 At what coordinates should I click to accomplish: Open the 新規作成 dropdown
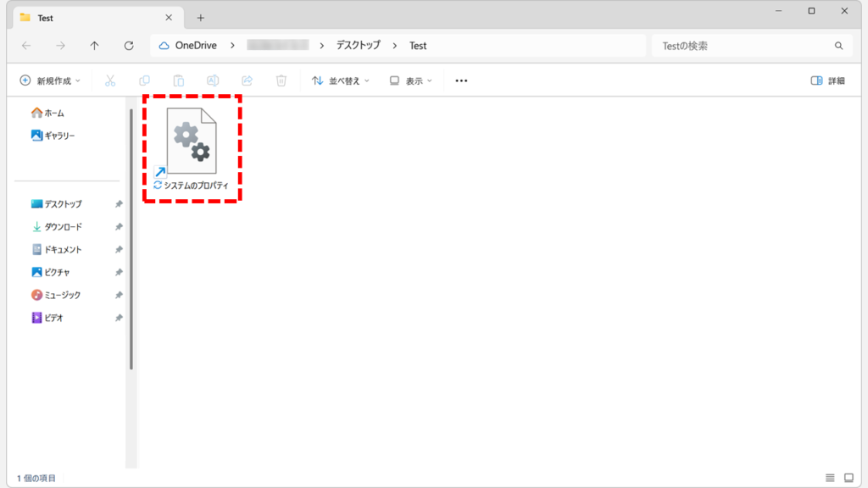pos(50,80)
